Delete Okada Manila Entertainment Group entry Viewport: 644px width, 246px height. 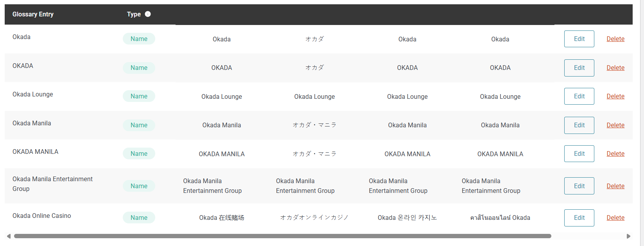pos(615,186)
